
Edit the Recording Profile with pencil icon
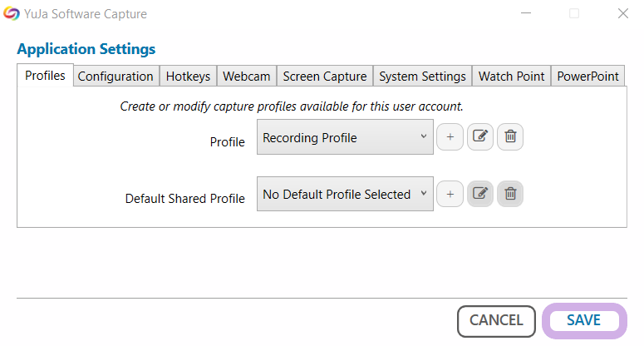(x=479, y=137)
